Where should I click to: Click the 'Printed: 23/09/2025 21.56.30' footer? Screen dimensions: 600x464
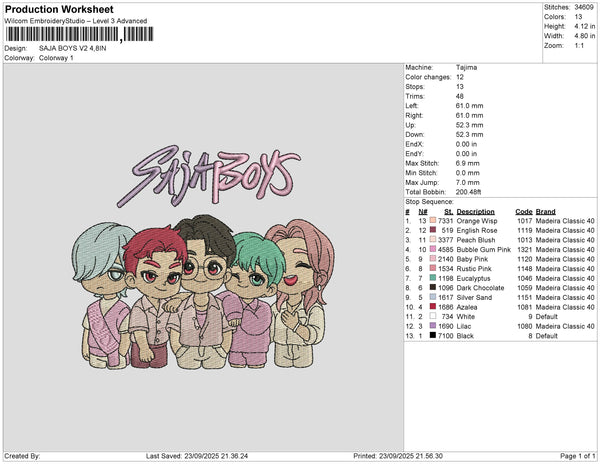click(x=398, y=456)
